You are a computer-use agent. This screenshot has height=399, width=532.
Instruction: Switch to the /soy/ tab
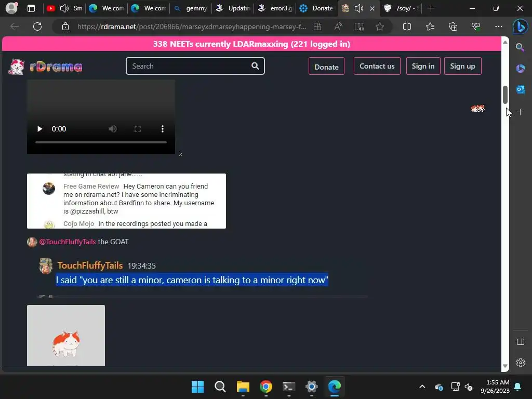[401, 8]
